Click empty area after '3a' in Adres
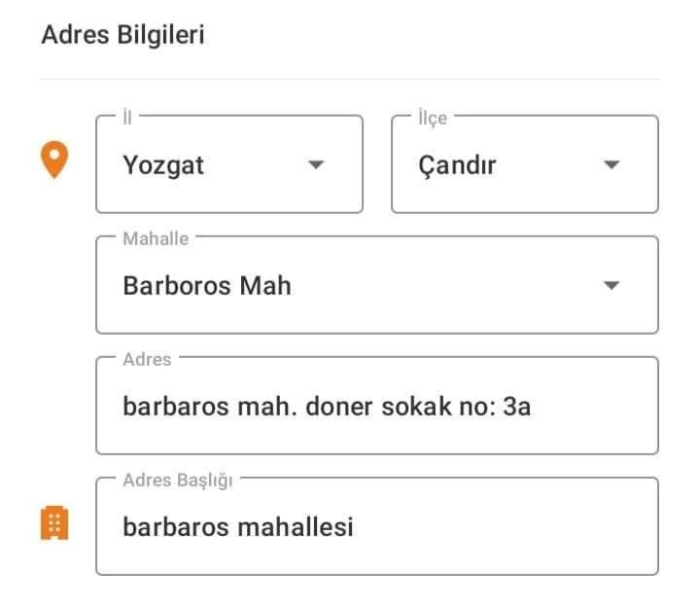Screen dimensions: 700x609 594,407
